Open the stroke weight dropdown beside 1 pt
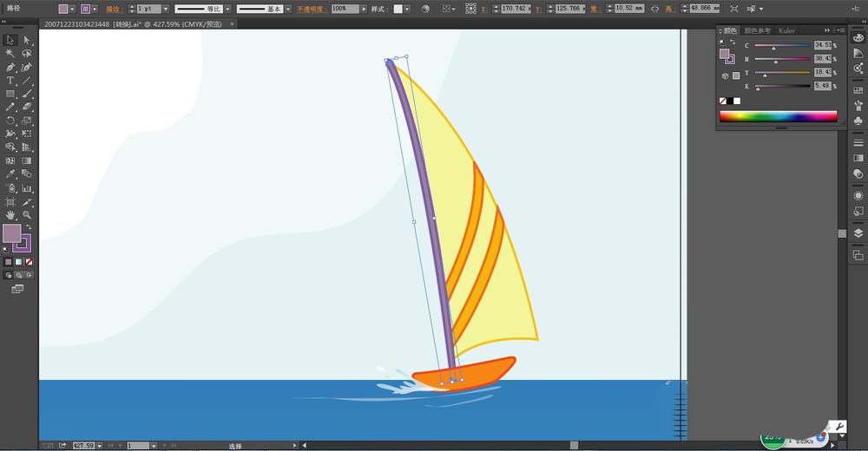Image resolution: width=868 pixels, height=451 pixels. click(x=166, y=9)
